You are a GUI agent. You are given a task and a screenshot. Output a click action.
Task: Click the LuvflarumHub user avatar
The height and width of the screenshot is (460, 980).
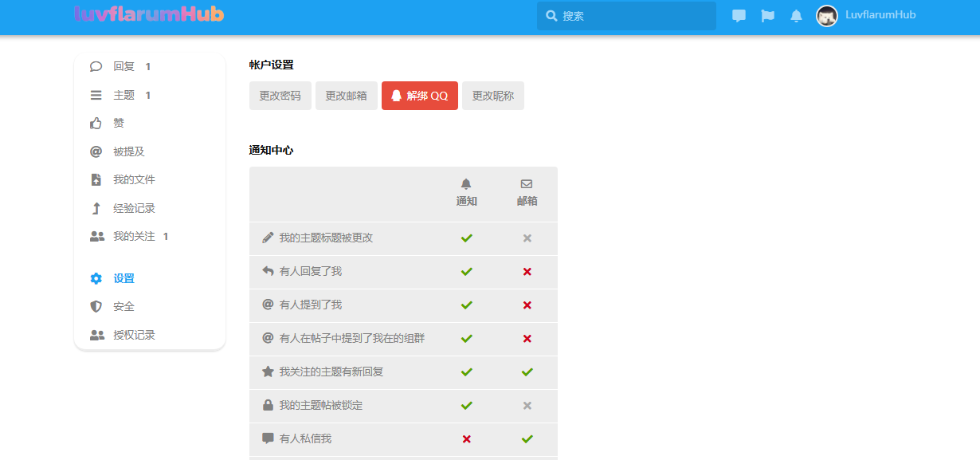coord(827,16)
